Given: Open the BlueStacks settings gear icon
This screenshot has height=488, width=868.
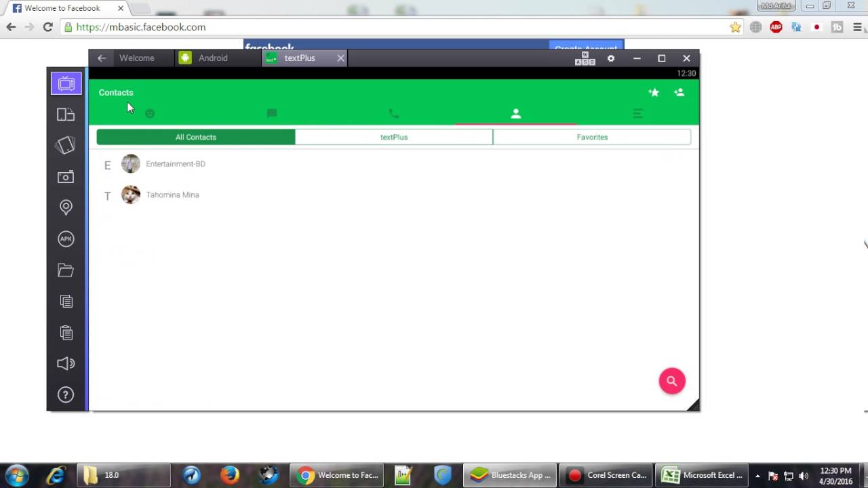Looking at the screenshot, I should point(611,58).
